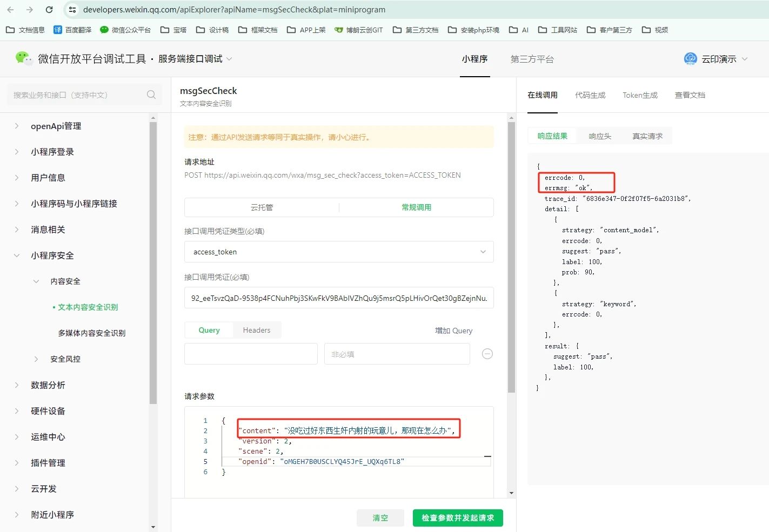Click 增加 Query link

[x=453, y=331]
